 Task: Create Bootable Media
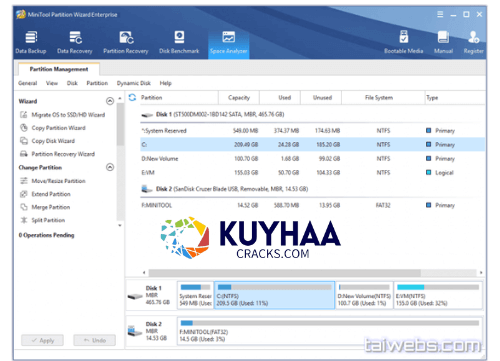(404, 43)
